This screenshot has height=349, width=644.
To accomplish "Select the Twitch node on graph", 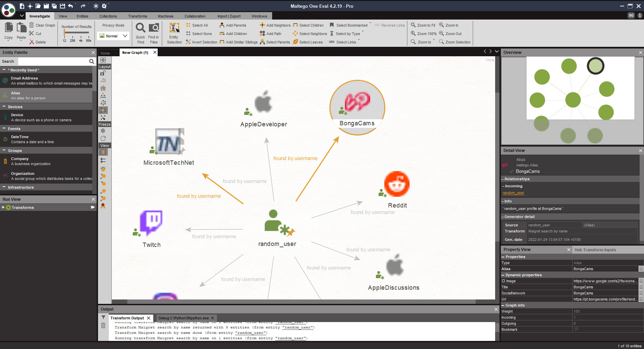I will pyautogui.click(x=151, y=228).
